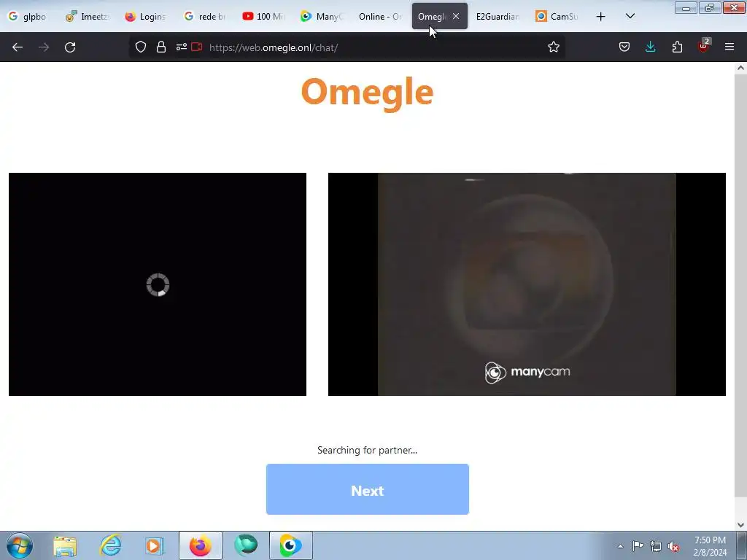Open the uBlock Origin extension icon
The image size is (747, 560).
click(704, 46)
